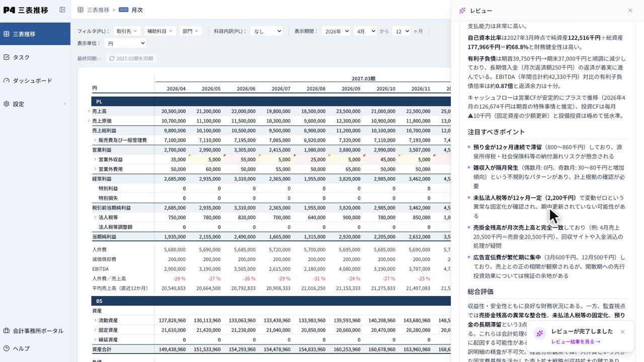The height and width of the screenshot is (362, 644).
Task: Expand the 営業外費用 row
Action: click(95, 169)
